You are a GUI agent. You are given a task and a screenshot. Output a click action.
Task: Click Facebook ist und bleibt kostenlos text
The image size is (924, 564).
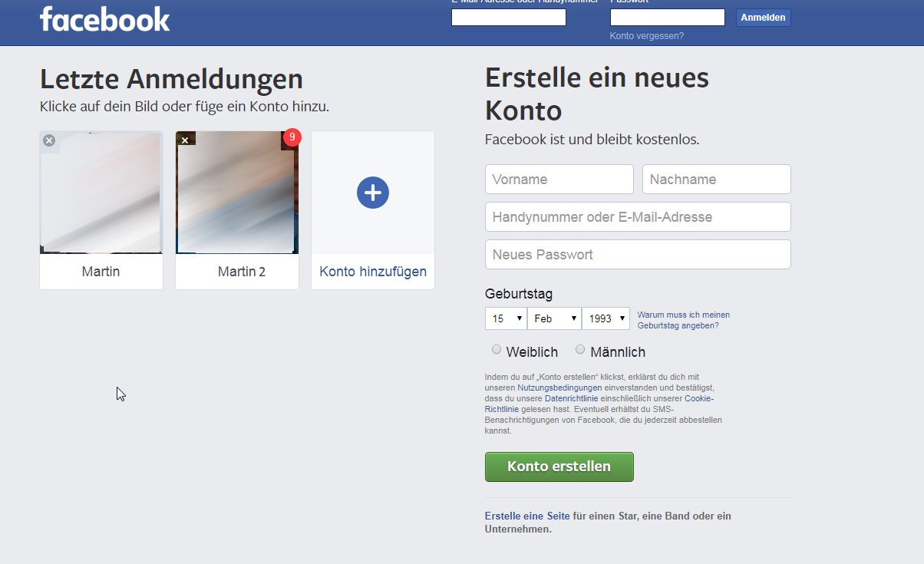[x=592, y=140]
